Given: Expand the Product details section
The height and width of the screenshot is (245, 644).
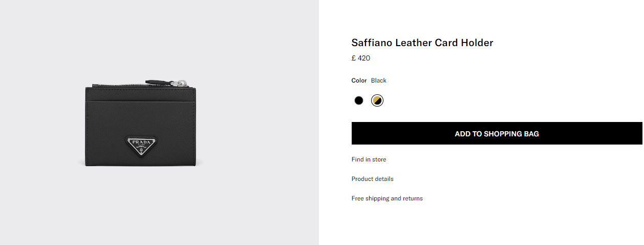Looking at the screenshot, I should (372, 179).
